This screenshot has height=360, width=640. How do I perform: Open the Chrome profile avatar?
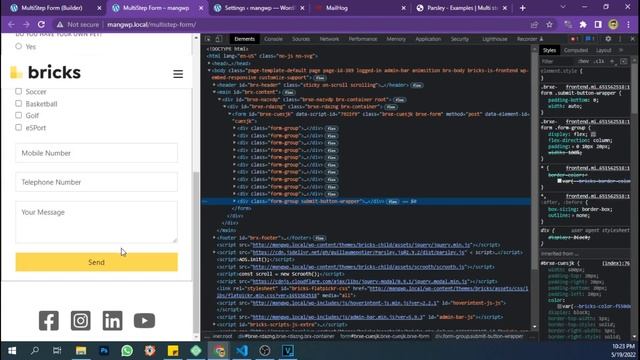coord(613,24)
